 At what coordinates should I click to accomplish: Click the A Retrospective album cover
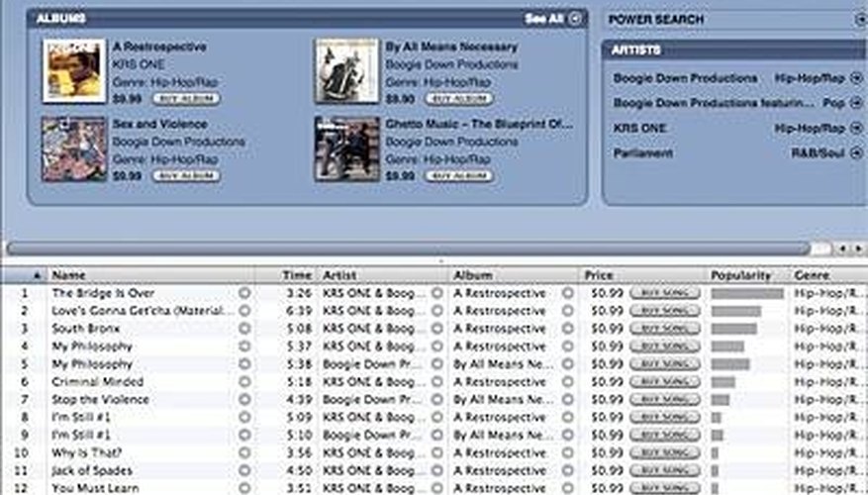point(74,71)
